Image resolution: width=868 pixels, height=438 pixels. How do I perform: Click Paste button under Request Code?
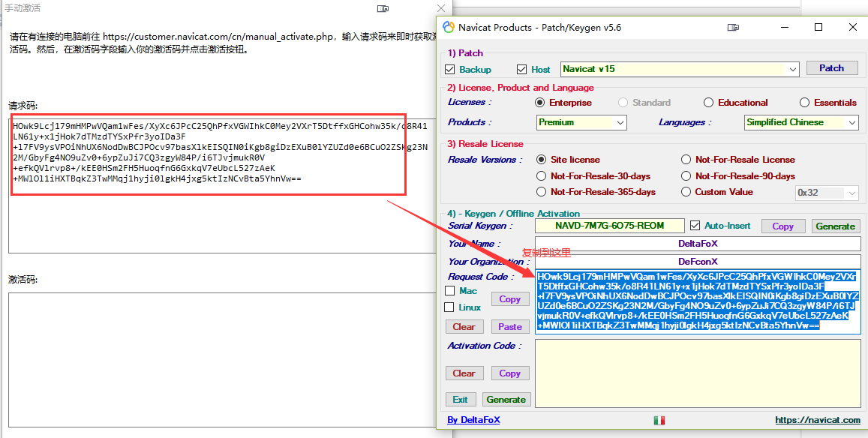click(509, 327)
